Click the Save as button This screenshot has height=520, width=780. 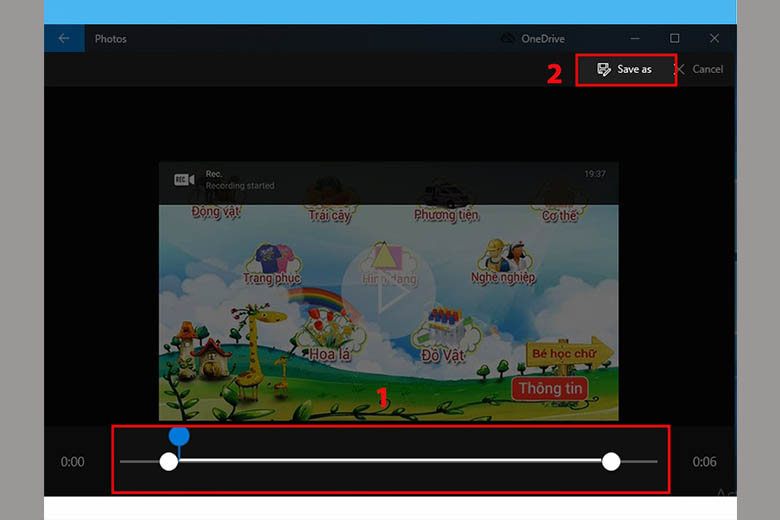(626, 70)
